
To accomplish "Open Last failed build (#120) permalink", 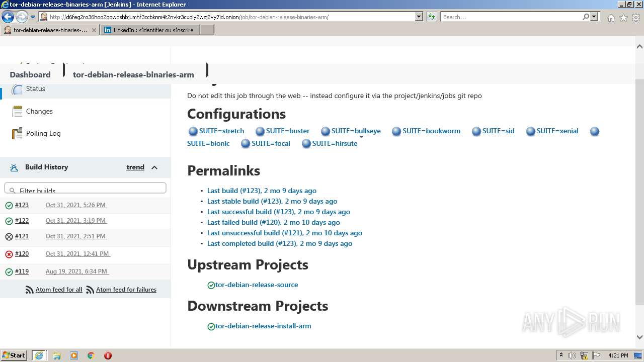I will (x=274, y=222).
